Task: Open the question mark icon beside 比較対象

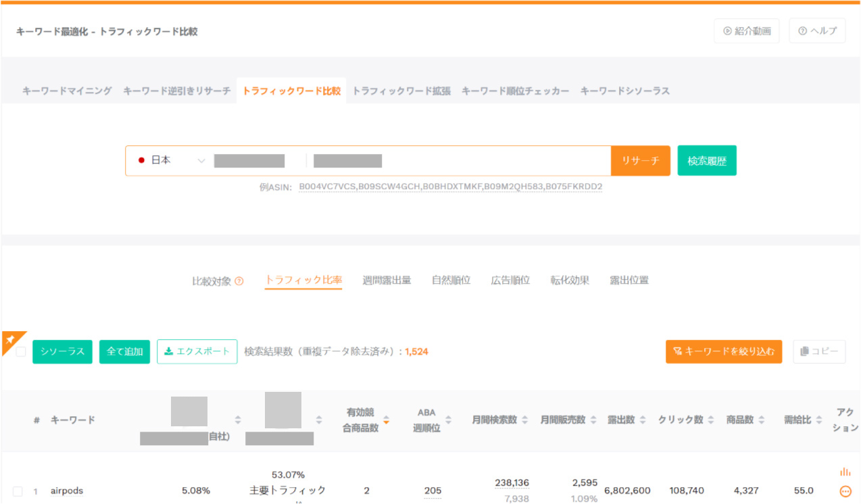Action: coord(241,279)
